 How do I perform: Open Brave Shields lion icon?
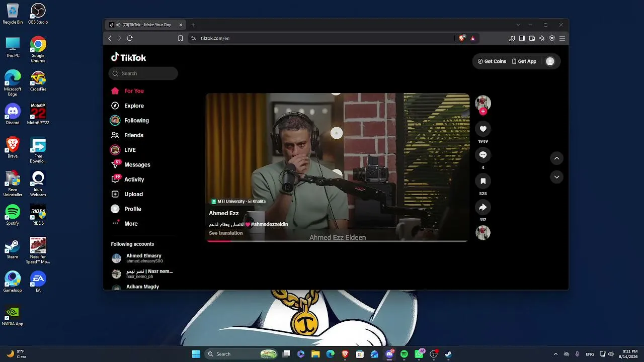coord(462,38)
